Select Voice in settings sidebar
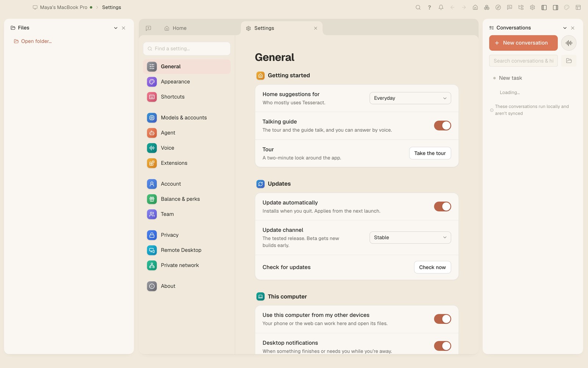The image size is (588, 368). [x=187, y=148]
